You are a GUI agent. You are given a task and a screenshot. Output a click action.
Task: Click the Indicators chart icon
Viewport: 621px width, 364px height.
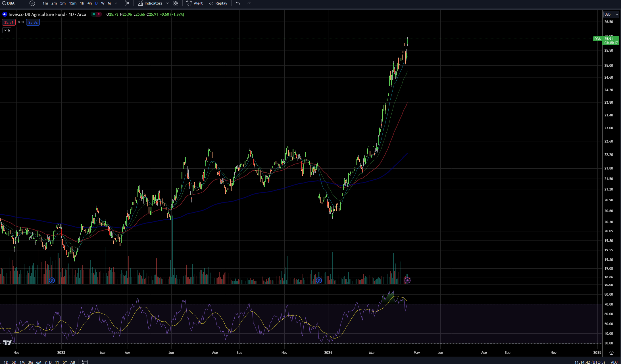(x=140, y=3)
